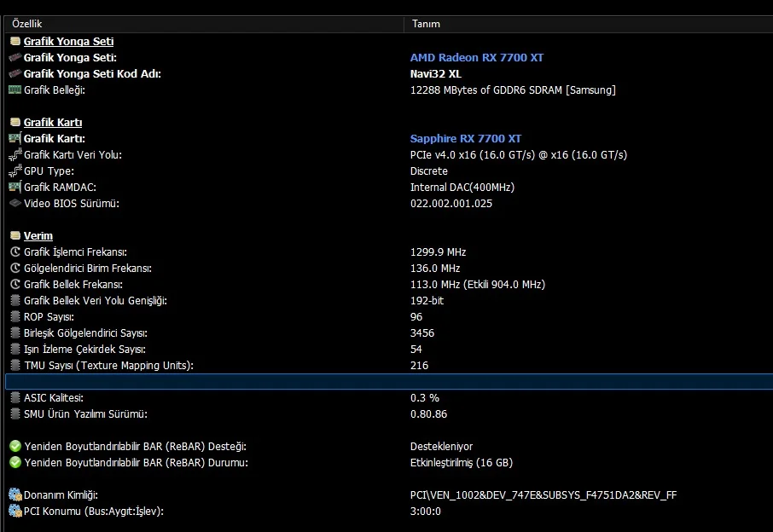This screenshot has width=773, height=532.
Task: Select BIOS version 022.002.001.025
Action: (451, 204)
